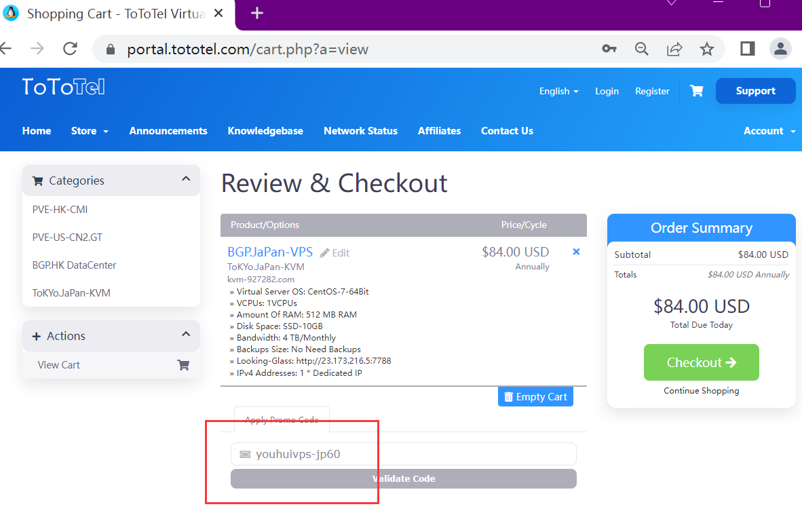Open the Contact Us page
This screenshot has width=802, height=532.
507,131
